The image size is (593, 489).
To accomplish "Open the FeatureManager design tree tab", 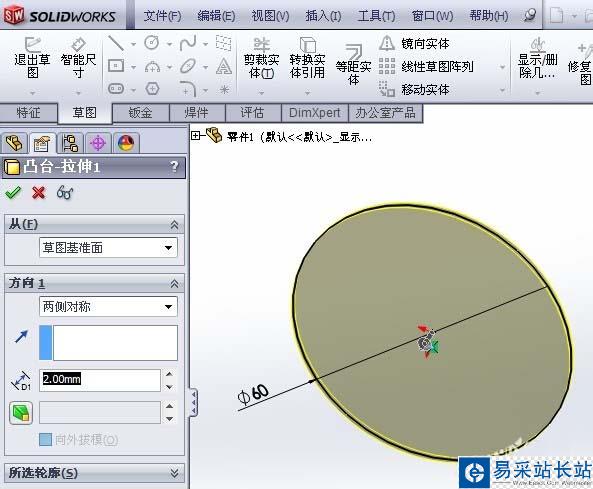I will coord(14,143).
